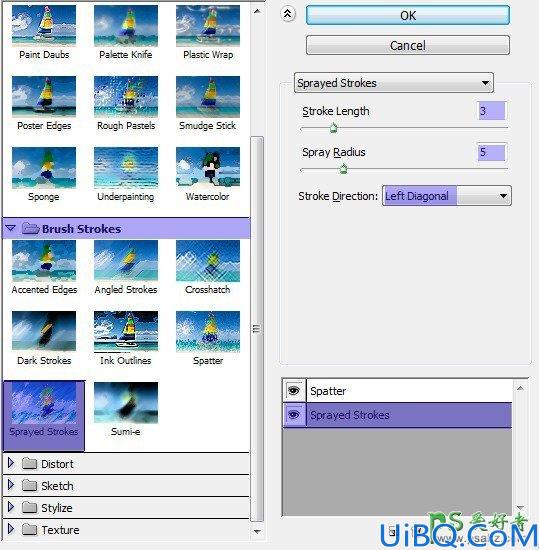The height and width of the screenshot is (550, 539).
Task: Hide the Spatter effect layer
Action: 294,390
